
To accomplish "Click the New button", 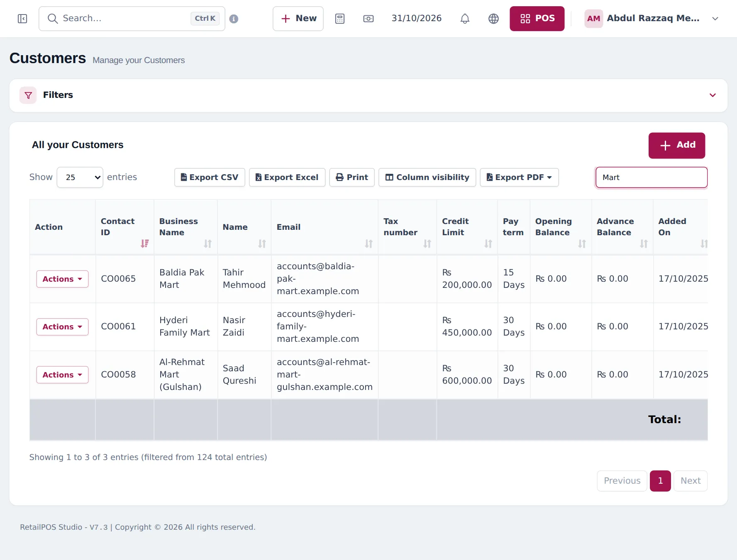I will coord(298,19).
